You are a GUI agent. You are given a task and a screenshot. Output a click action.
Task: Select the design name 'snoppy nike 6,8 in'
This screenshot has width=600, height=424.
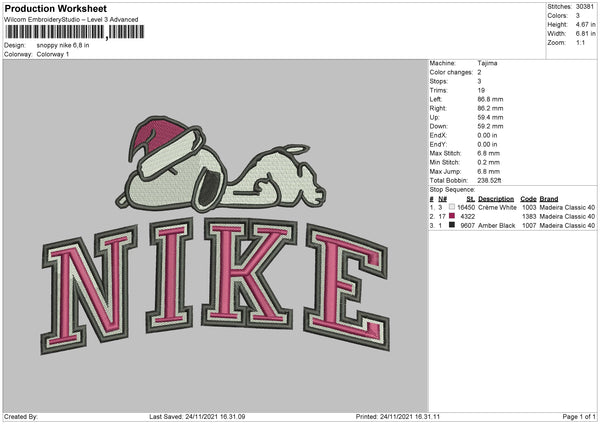tap(63, 45)
